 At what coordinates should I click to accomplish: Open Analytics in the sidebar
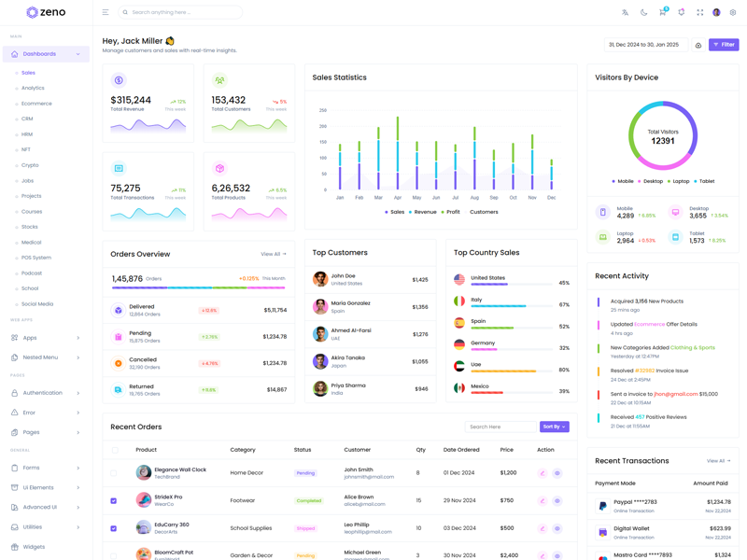pos(33,88)
